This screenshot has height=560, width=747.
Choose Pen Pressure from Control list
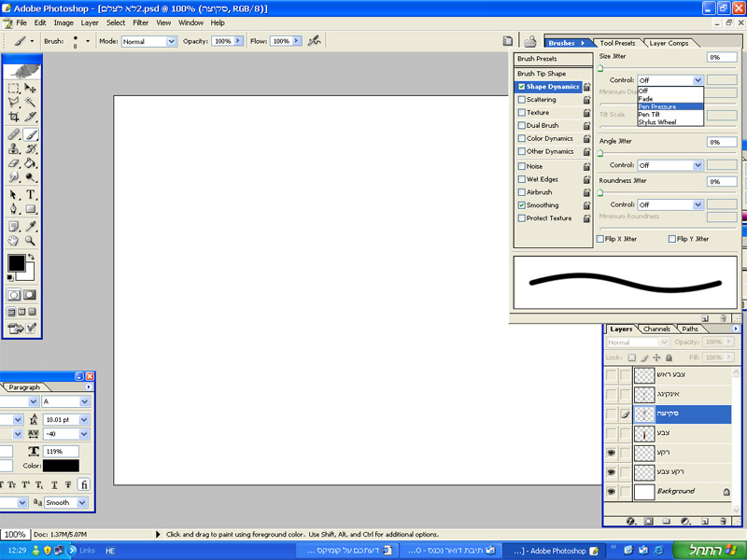coord(670,106)
